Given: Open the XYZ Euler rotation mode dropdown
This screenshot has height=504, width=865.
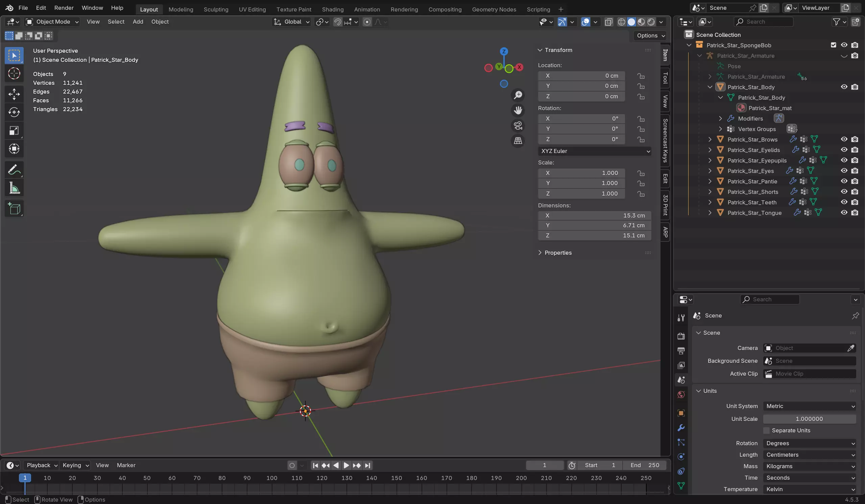Looking at the screenshot, I should coord(595,151).
